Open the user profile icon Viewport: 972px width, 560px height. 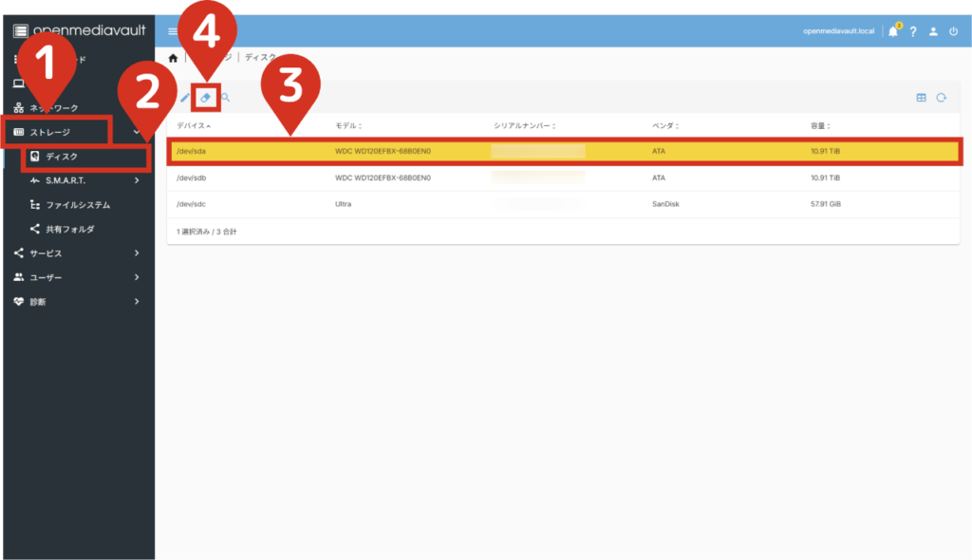click(933, 31)
